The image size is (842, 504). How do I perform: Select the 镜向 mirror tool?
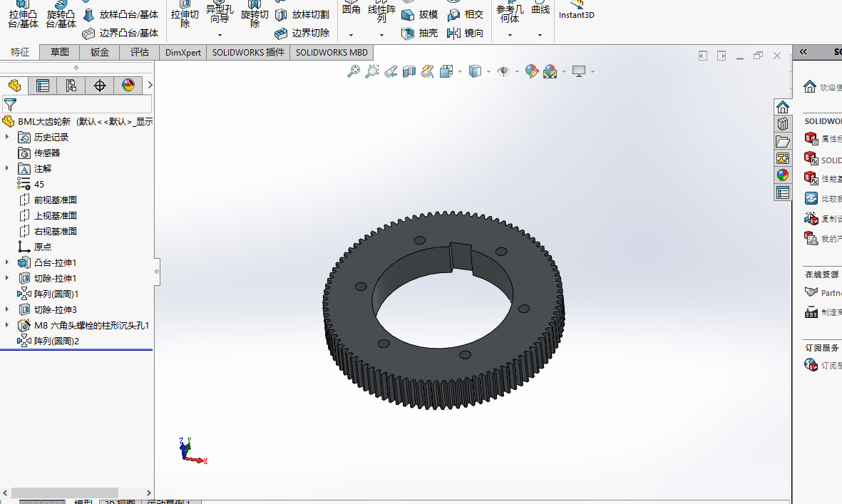click(x=466, y=34)
